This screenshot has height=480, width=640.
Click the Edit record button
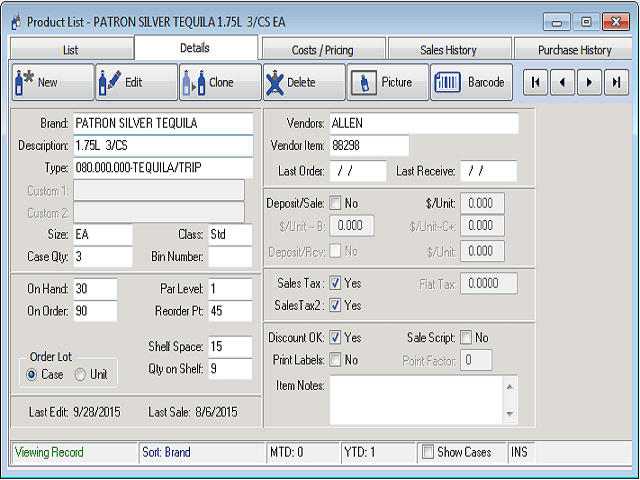(x=136, y=83)
